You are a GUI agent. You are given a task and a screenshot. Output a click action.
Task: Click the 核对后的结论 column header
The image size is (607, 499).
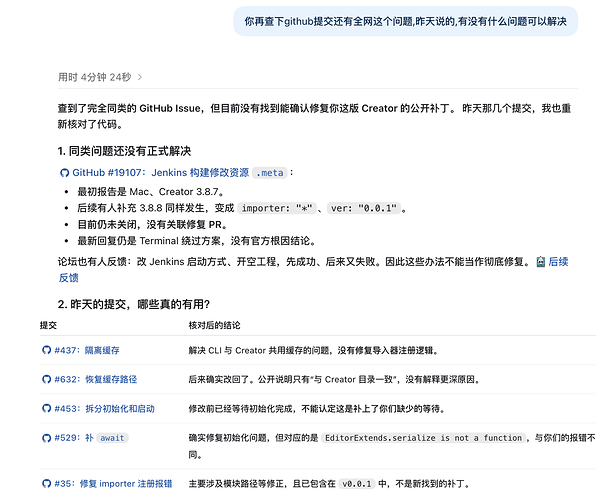(214, 325)
